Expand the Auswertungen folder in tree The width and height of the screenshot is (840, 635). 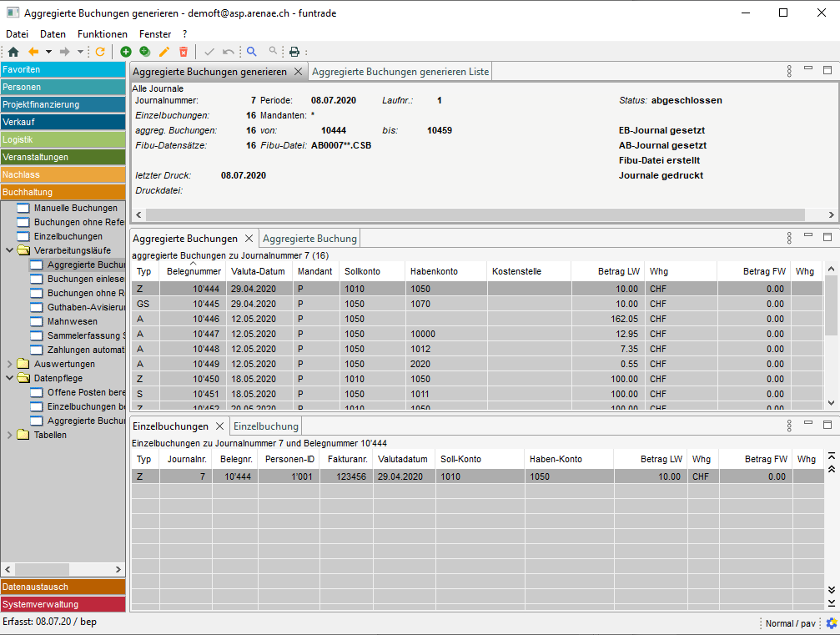click(x=10, y=364)
